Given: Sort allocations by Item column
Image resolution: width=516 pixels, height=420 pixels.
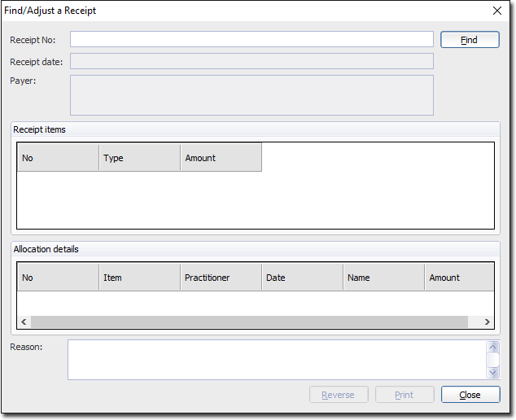Looking at the screenshot, I should click(x=139, y=278).
